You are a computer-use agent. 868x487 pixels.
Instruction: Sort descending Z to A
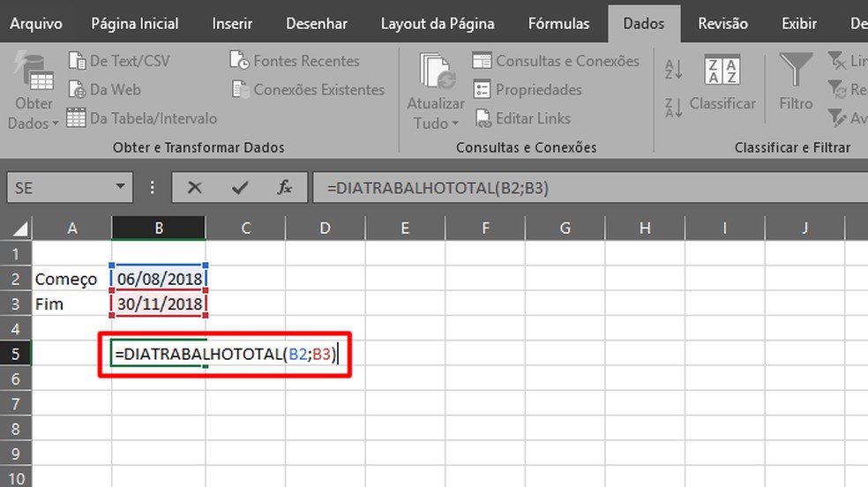coord(674,108)
